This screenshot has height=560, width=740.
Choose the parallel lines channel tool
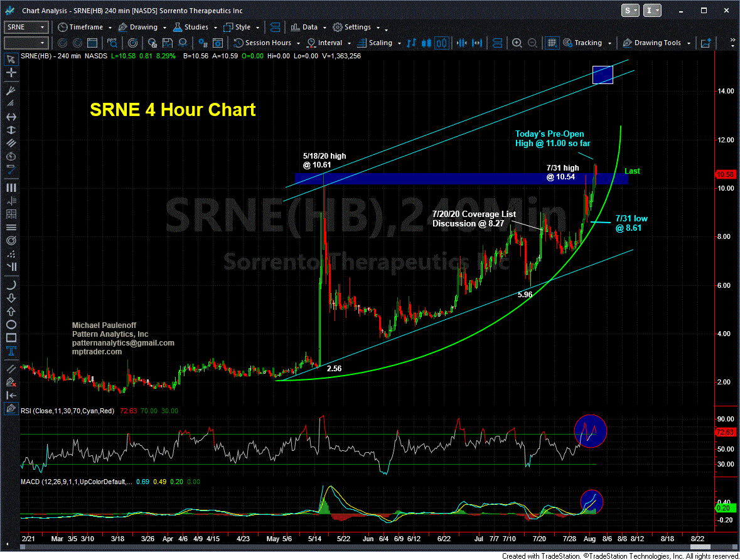[x=11, y=143]
